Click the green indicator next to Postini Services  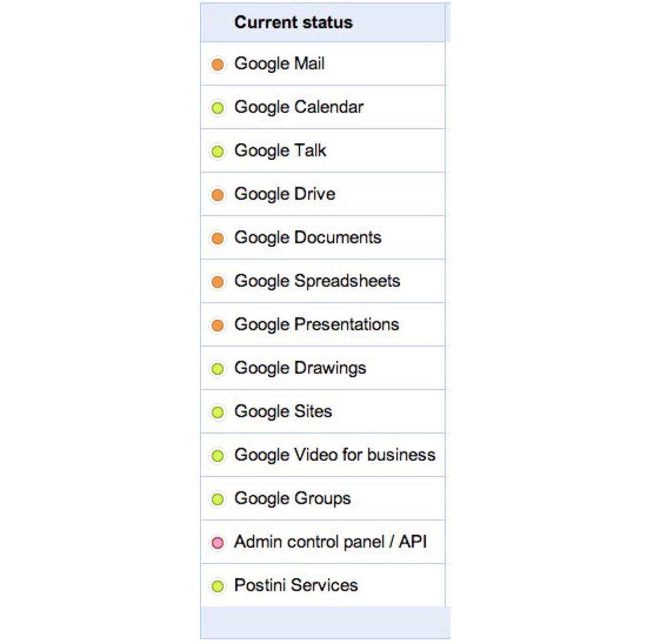218,585
